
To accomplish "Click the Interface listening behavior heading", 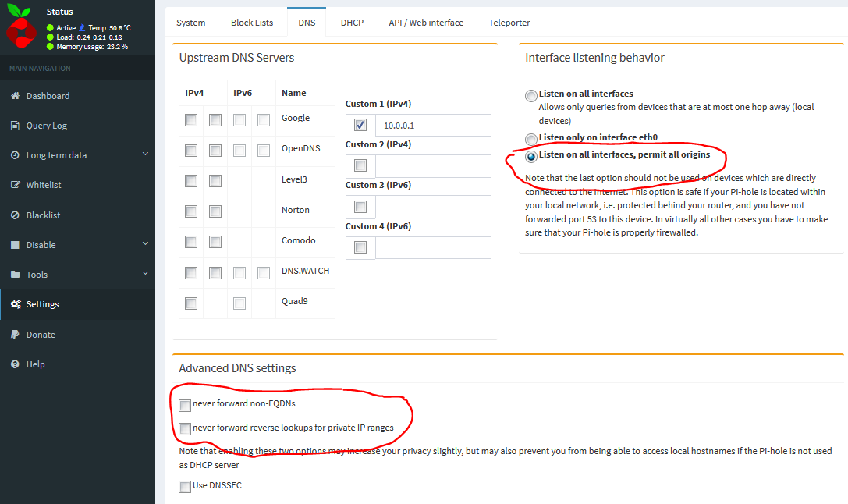I will pyautogui.click(x=595, y=57).
